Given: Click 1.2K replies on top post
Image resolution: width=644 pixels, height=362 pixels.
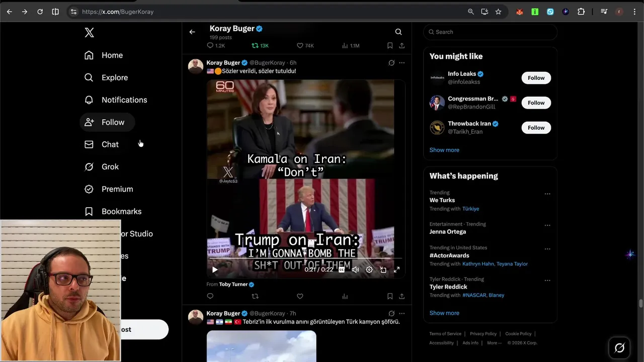Looking at the screenshot, I should coord(216,46).
